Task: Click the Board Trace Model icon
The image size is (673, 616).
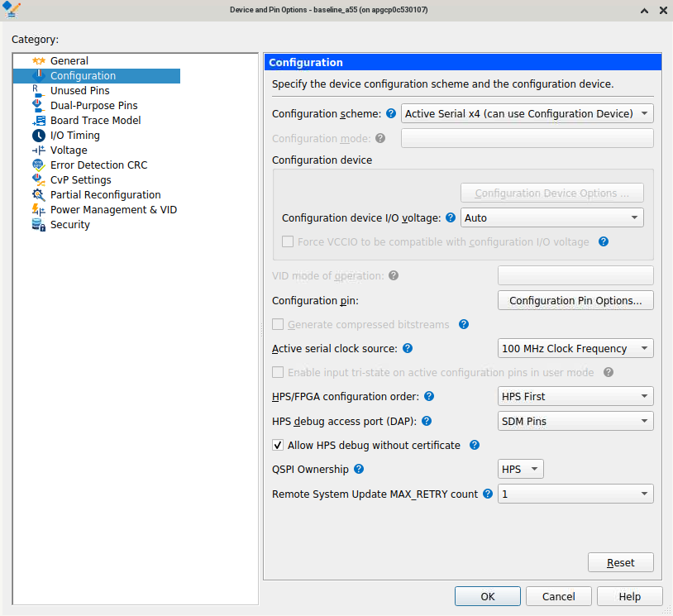Action: (39, 121)
